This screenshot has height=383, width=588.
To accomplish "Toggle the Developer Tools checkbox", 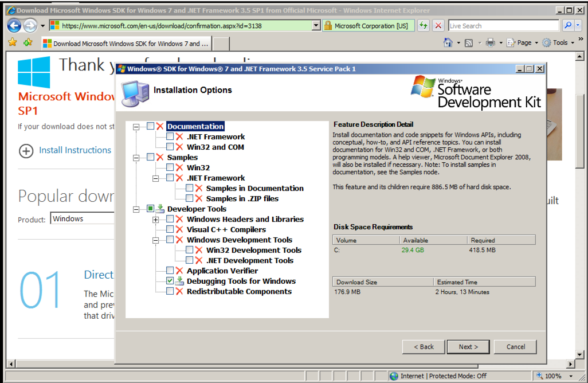I will click(150, 209).
